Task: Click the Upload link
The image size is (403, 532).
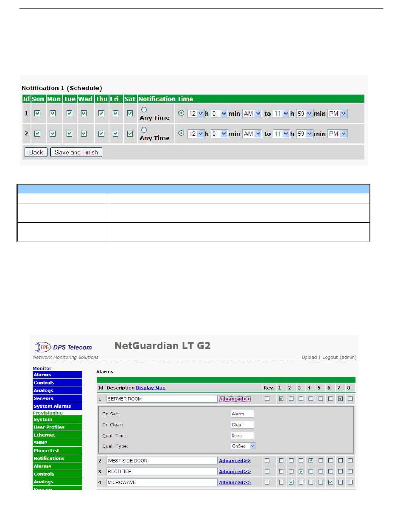Action: (309, 358)
